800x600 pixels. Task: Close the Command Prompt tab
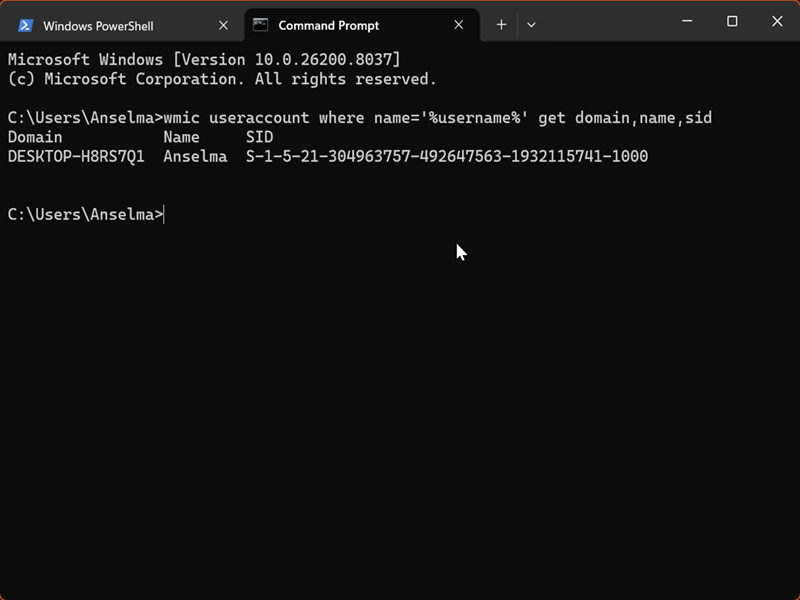(x=459, y=25)
